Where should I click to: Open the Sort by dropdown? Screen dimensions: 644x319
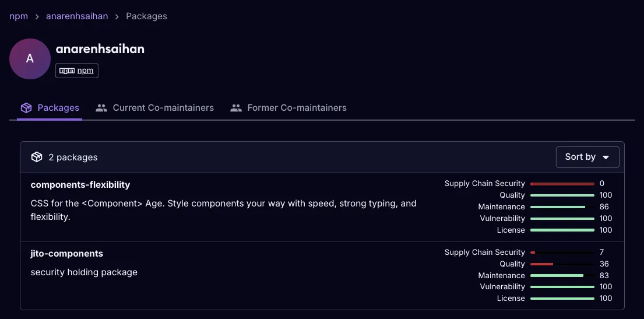point(587,157)
